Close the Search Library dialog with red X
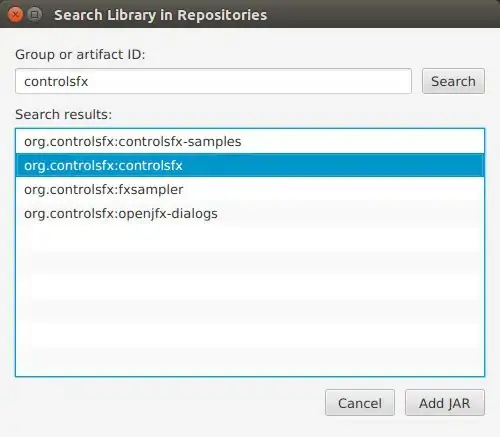 (x=15, y=15)
